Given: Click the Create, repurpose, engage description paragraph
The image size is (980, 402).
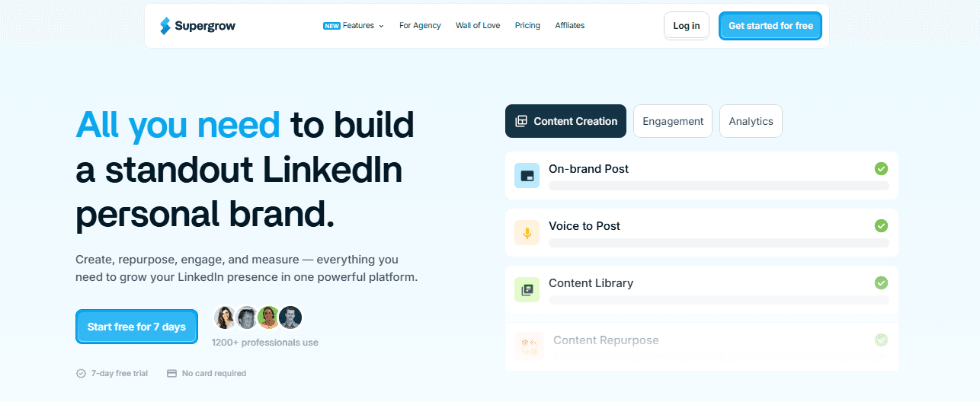Looking at the screenshot, I should [246, 268].
